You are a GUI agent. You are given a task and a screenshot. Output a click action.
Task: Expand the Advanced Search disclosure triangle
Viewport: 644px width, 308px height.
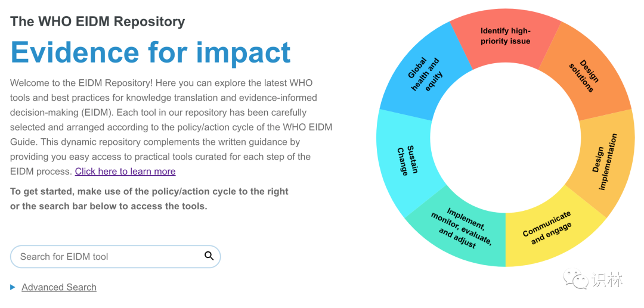click(x=13, y=288)
